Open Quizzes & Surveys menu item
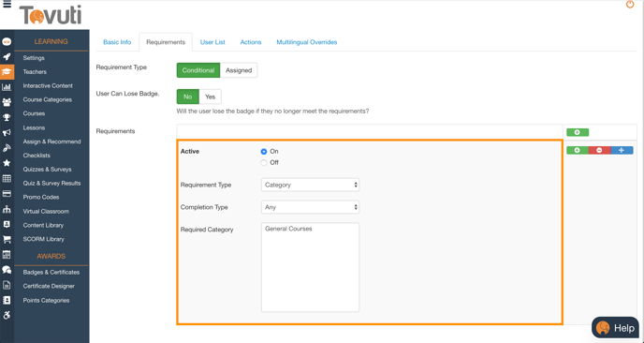This screenshot has height=343, width=644. pyautogui.click(x=47, y=170)
